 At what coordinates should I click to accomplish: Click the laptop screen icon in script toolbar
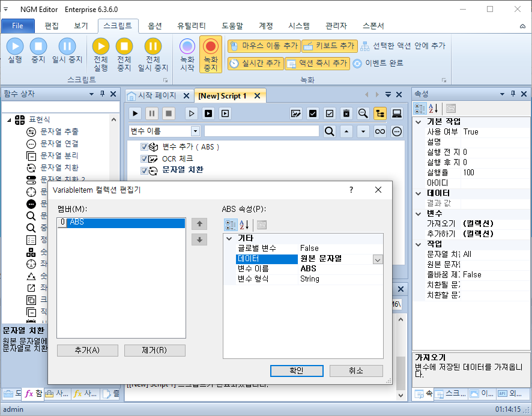pyautogui.click(x=397, y=113)
